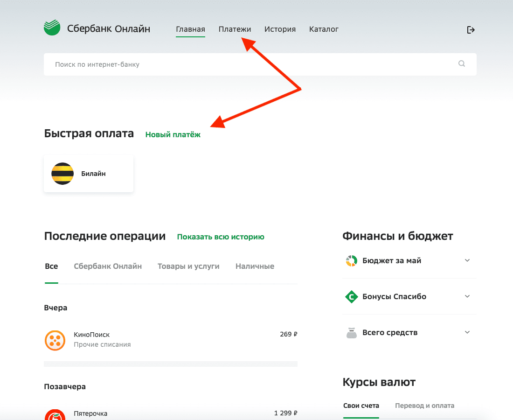513x420 pixels.
Task: Click the Новый платёж link
Action: pos(172,134)
